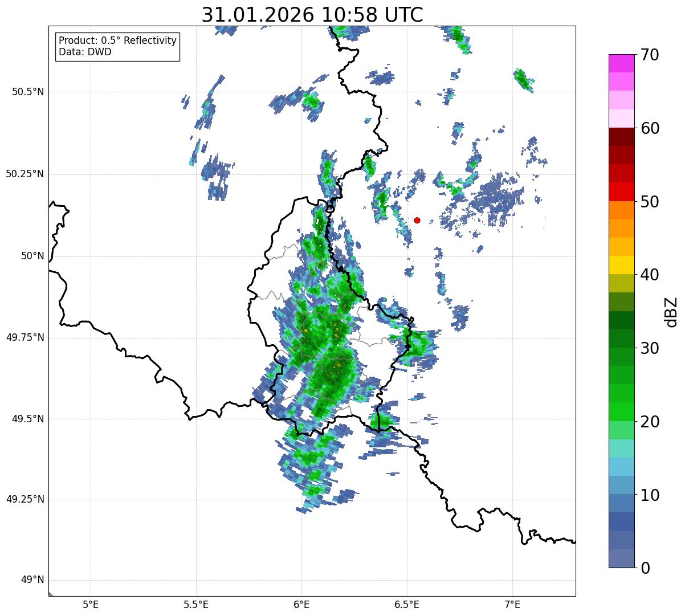
Task: Click the title "31.01.2026 10:58 UTC"
Action: (x=312, y=15)
